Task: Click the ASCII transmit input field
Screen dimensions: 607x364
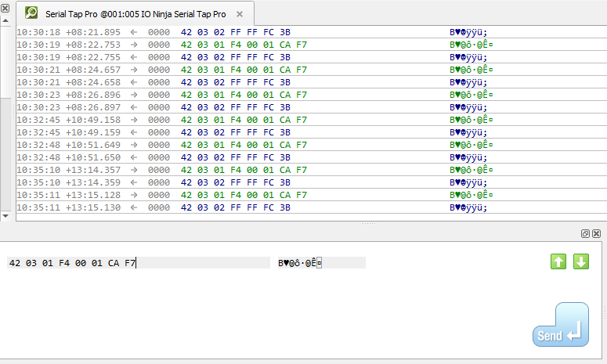Action: tap(322, 263)
